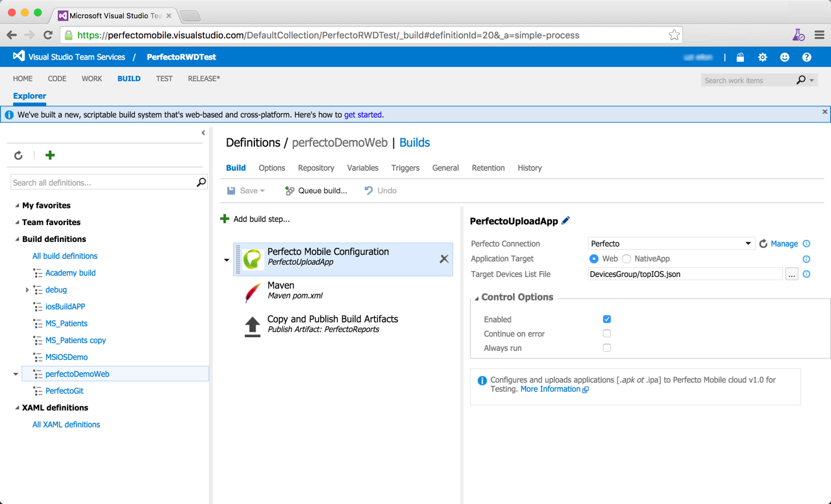The width and height of the screenshot is (831, 504).
Task: Click the browser back arrow
Action: point(12,35)
